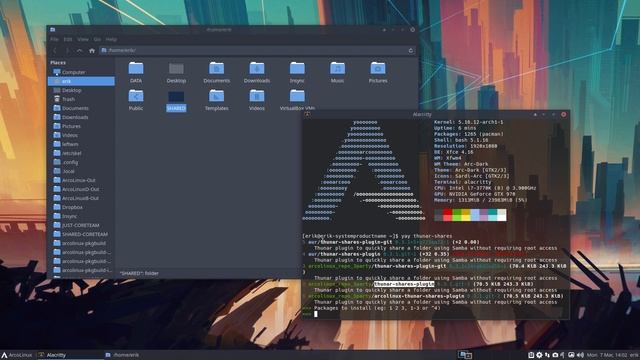This screenshot has height=360, width=640.
Task: Open the VirtualBox VMs folder
Action: tap(297, 100)
